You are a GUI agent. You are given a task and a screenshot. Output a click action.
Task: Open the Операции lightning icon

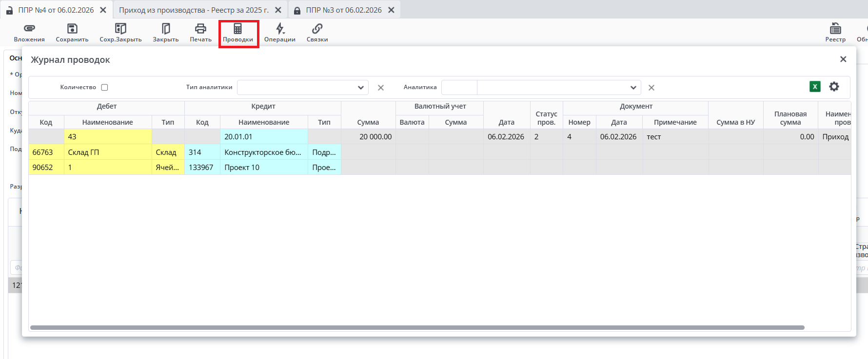[280, 29]
